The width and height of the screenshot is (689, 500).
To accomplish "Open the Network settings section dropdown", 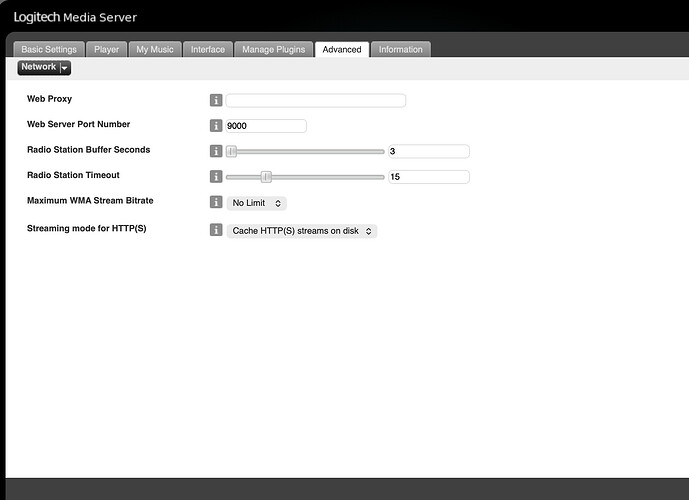I will [44, 67].
